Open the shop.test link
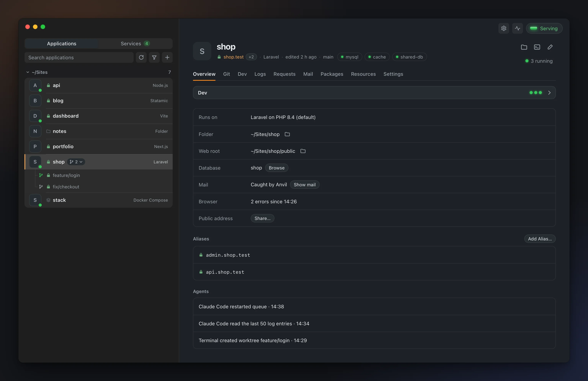The width and height of the screenshot is (588, 381). 234,57
